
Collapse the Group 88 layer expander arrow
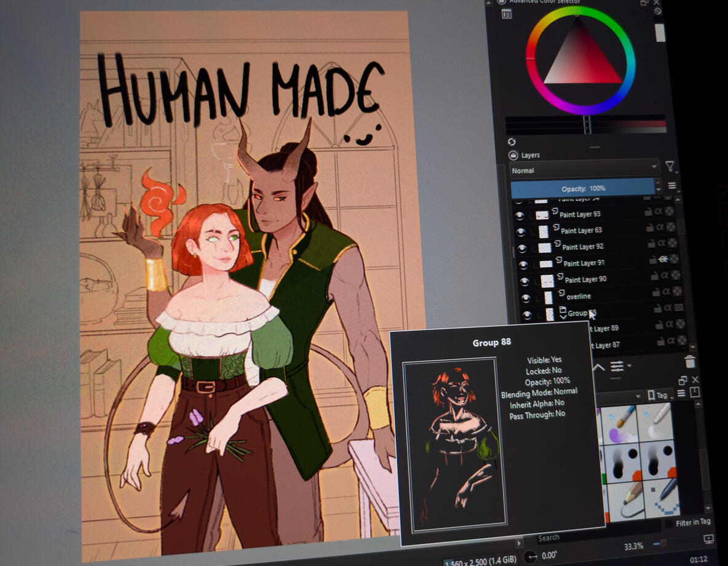[x=562, y=316]
